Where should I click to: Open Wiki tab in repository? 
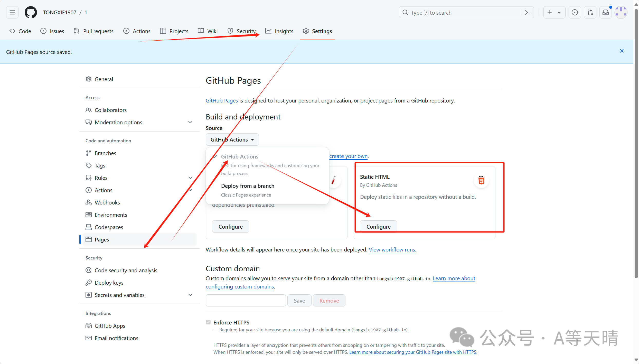[x=208, y=31]
